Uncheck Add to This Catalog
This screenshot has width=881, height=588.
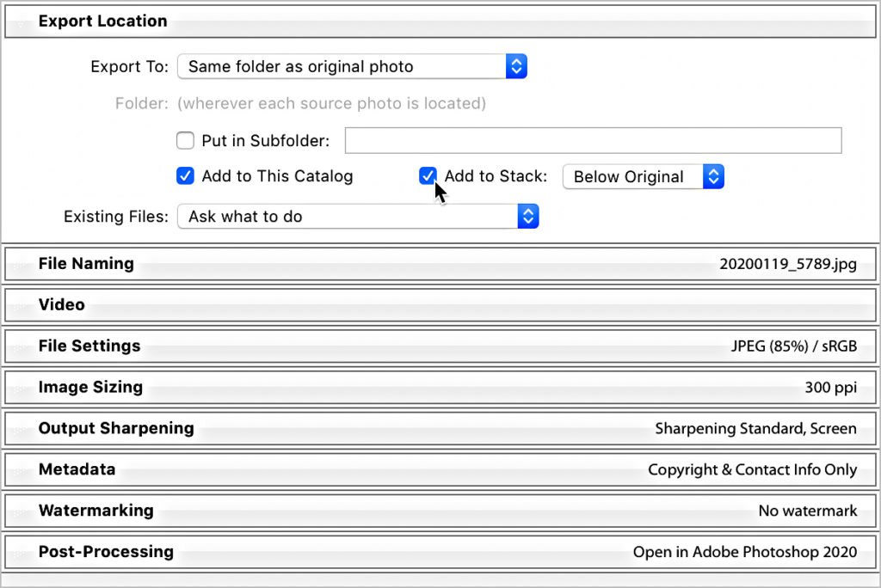coord(186,175)
